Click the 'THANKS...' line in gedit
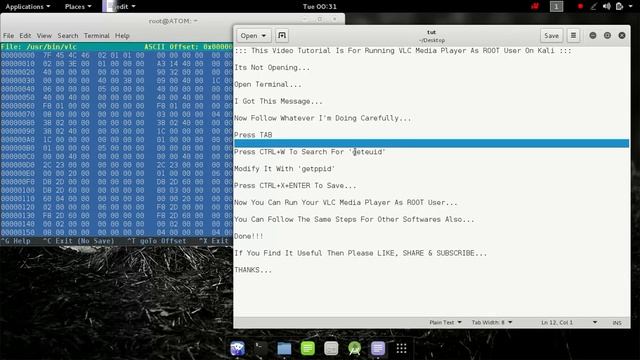The height and width of the screenshot is (360, 640). pos(253,270)
